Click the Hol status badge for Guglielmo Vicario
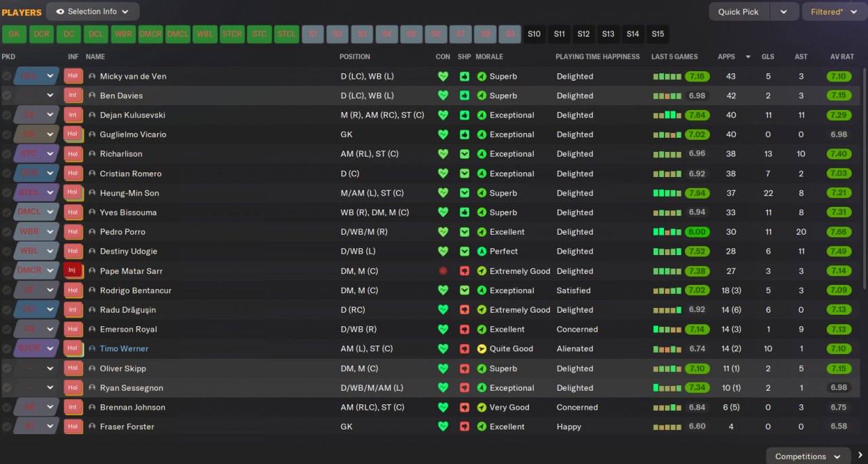Screen dimensions: 868x464 tap(73, 134)
